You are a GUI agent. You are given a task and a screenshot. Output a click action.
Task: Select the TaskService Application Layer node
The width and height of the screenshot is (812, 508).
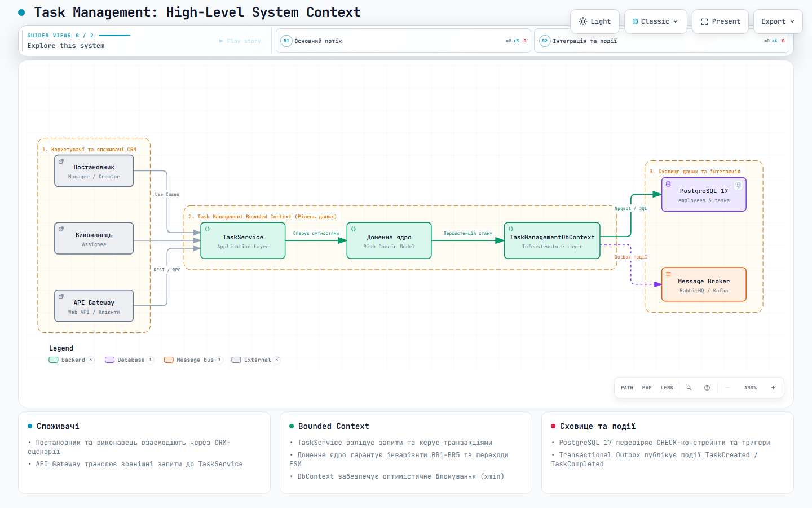click(243, 241)
